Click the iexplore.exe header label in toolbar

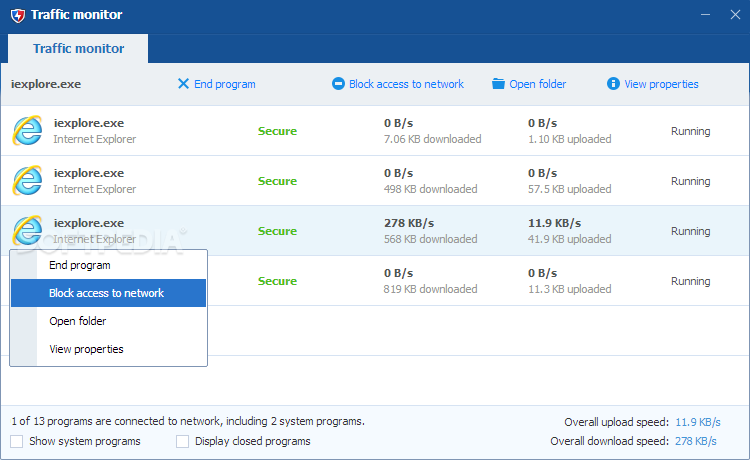(x=46, y=84)
